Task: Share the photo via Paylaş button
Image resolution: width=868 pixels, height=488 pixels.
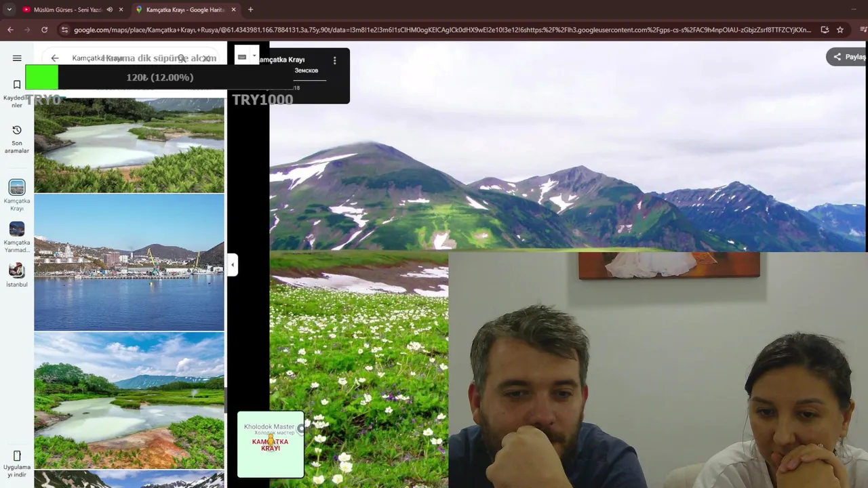Action: 848,57
